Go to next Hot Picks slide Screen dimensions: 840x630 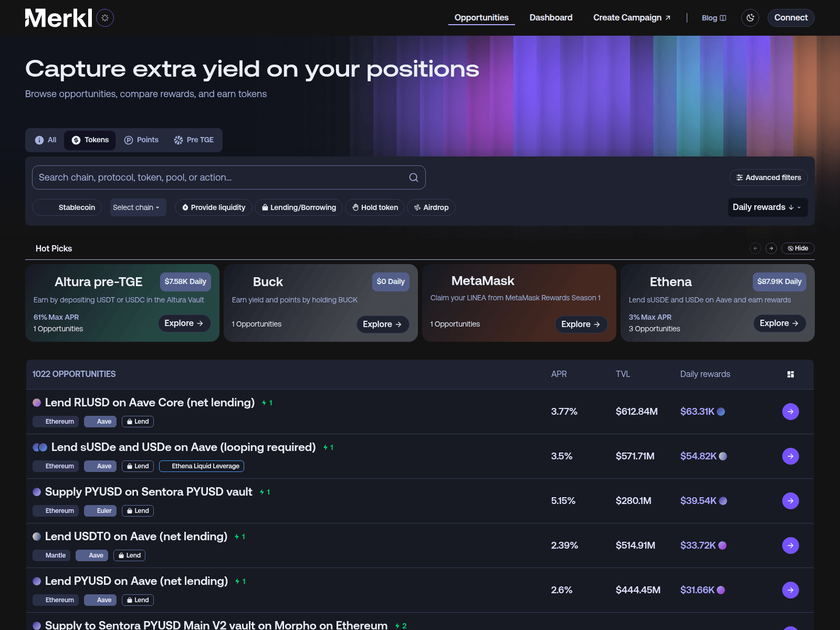pyautogui.click(x=771, y=248)
